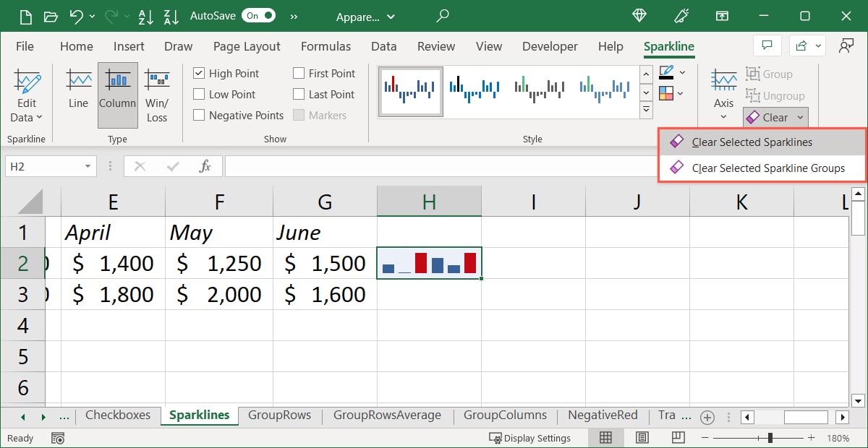Image resolution: width=868 pixels, height=448 pixels.
Task: Click the Undo icon
Action: (77, 15)
